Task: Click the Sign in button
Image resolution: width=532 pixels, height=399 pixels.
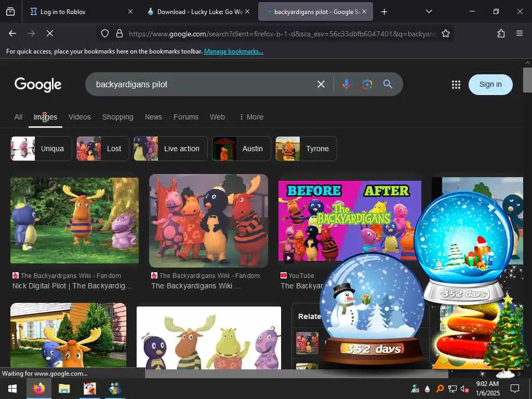Action: click(x=490, y=85)
